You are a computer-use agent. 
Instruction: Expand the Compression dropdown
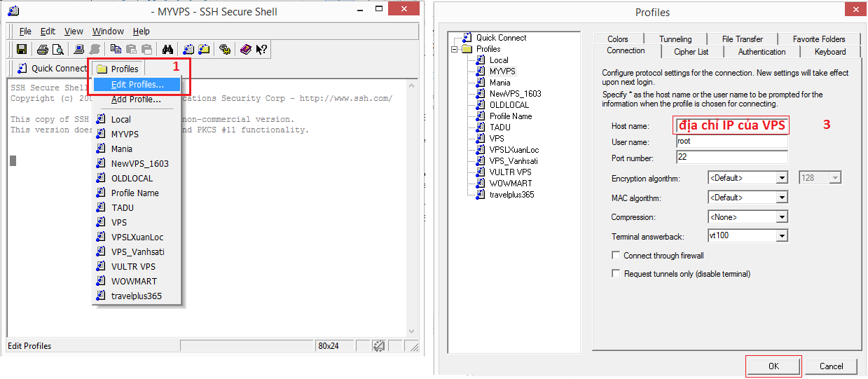[782, 218]
